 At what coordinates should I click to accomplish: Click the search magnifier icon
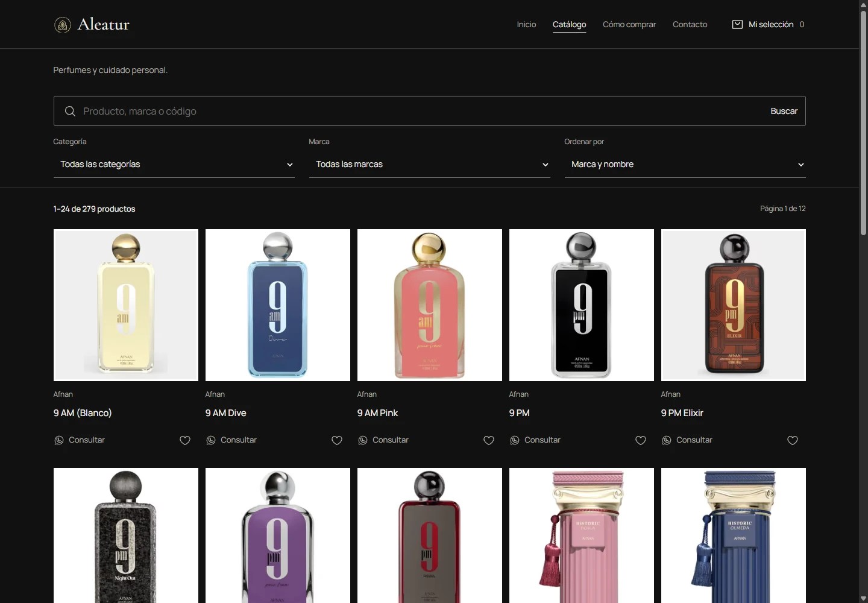pos(70,112)
